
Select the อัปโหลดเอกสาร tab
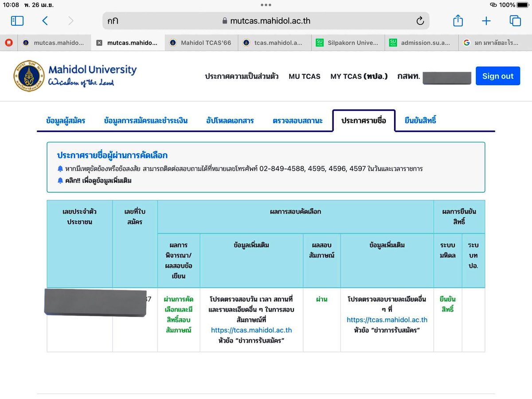tap(230, 121)
